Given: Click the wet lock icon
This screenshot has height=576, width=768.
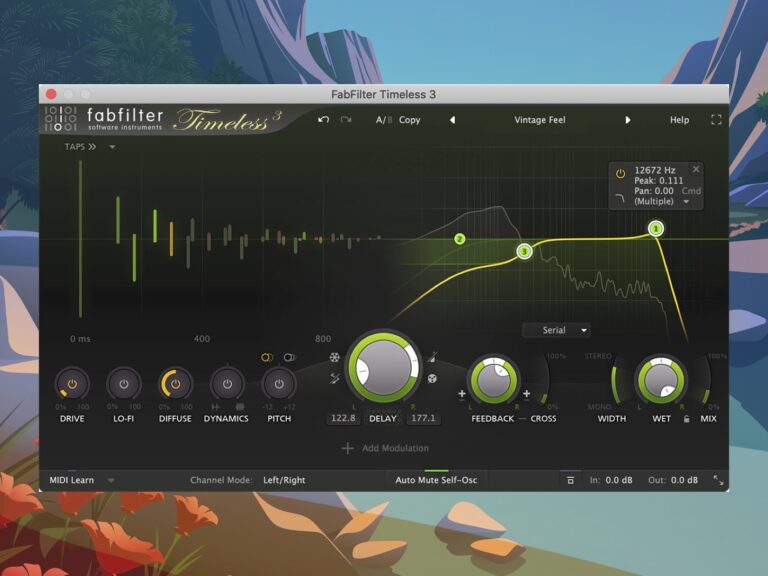Looking at the screenshot, I should click(686, 419).
